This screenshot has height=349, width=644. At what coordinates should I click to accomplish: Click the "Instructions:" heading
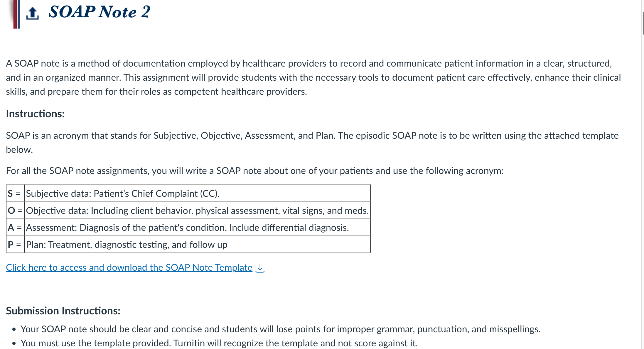pos(35,114)
